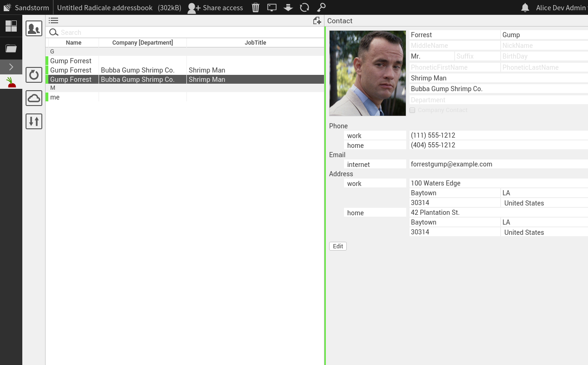Image resolution: width=588 pixels, height=365 pixels.
Task: Open the Alice Dev Admin account menu
Action: (562, 7)
